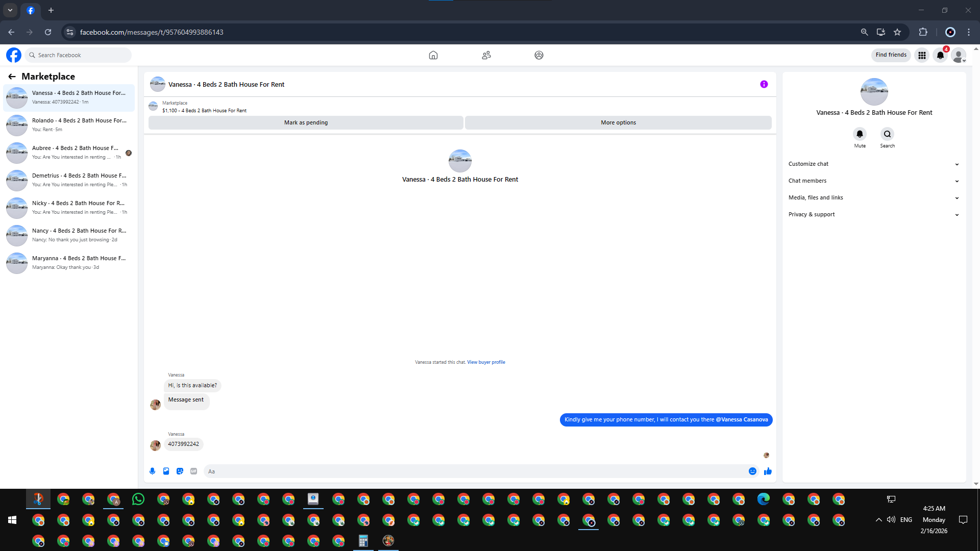Click the voice clip microphone icon
This screenshot has width=980, height=551.
click(x=152, y=471)
